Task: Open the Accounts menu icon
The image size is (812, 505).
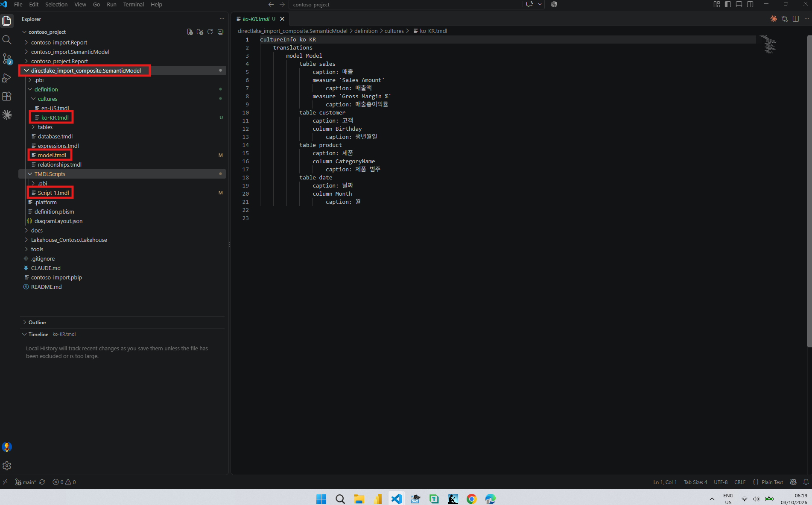Action: pos(7,447)
